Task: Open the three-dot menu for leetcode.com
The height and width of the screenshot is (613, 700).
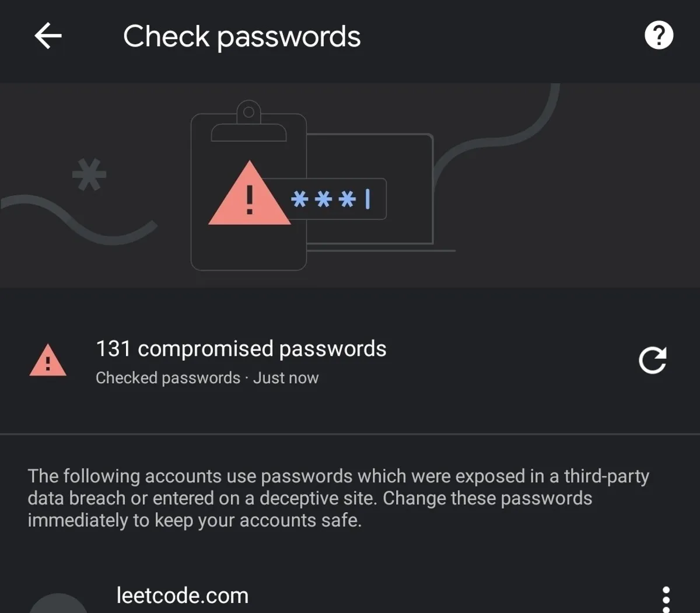Action: click(666, 599)
